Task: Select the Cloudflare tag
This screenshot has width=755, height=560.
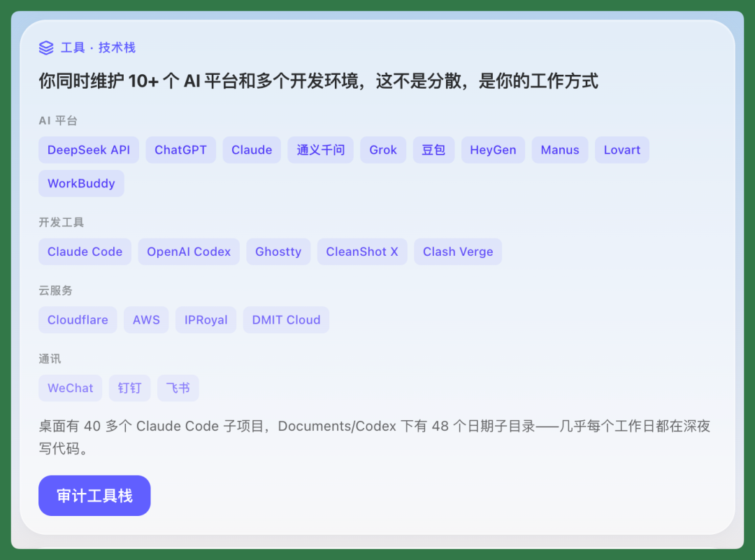Action: (x=78, y=320)
